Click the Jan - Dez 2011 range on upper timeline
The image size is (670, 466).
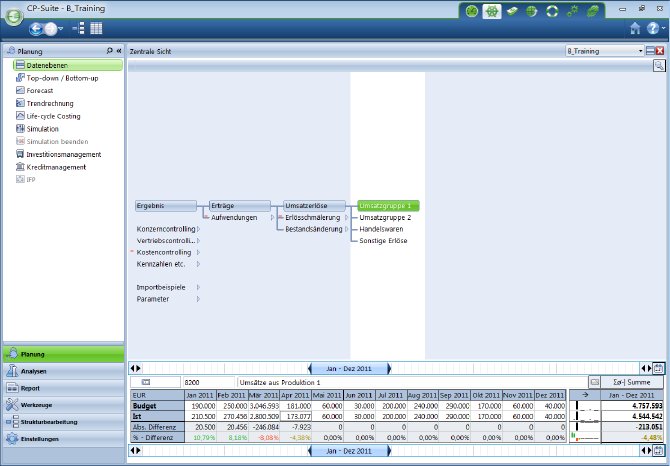coord(349,368)
